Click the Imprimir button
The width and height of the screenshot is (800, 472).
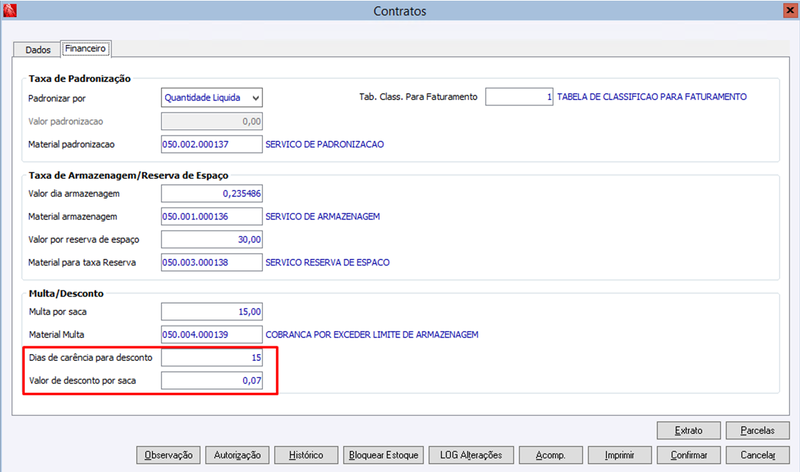(x=619, y=455)
